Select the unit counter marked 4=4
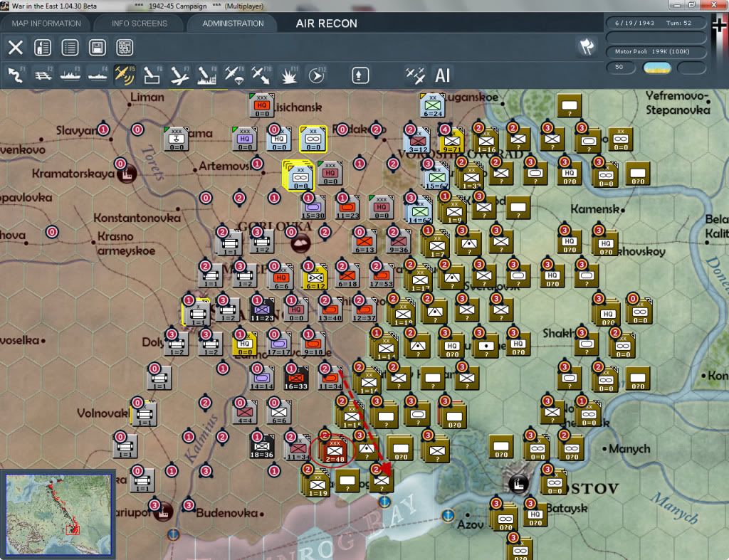This screenshot has height=560, width=729. coord(245,412)
